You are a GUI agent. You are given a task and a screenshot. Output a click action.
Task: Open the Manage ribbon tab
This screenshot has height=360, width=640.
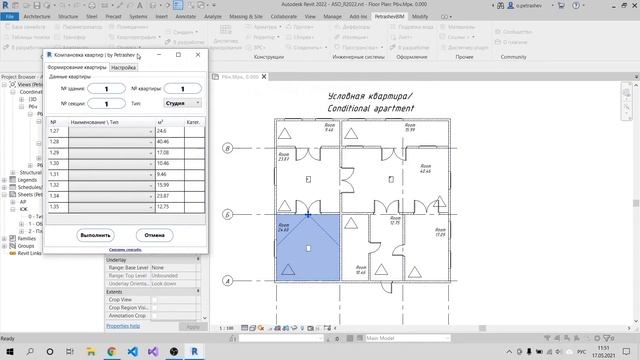(332, 16)
